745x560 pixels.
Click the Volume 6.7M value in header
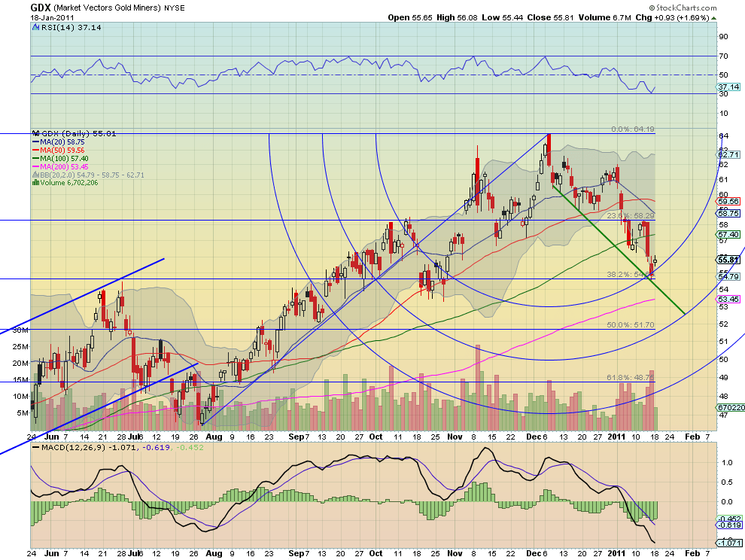coord(604,17)
